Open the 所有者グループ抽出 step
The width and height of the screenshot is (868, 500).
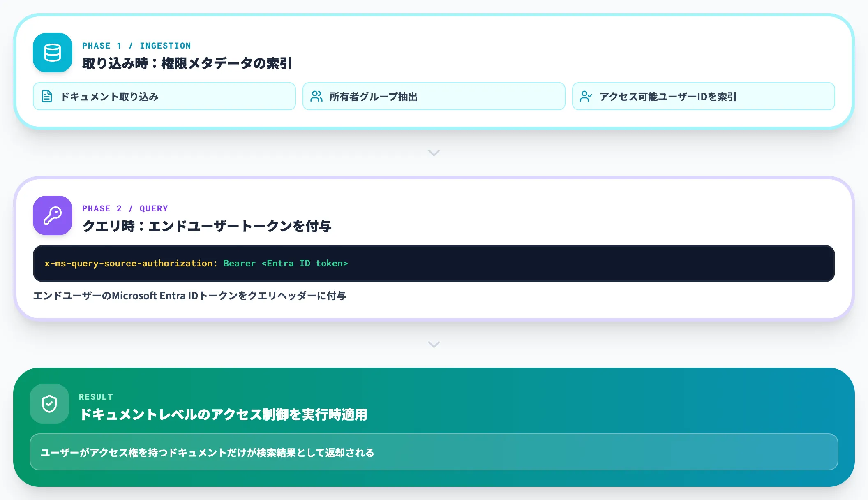(x=434, y=96)
